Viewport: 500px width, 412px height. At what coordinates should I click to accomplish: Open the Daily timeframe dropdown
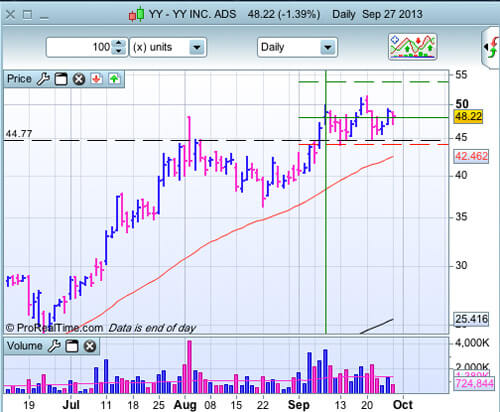(297, 47)
